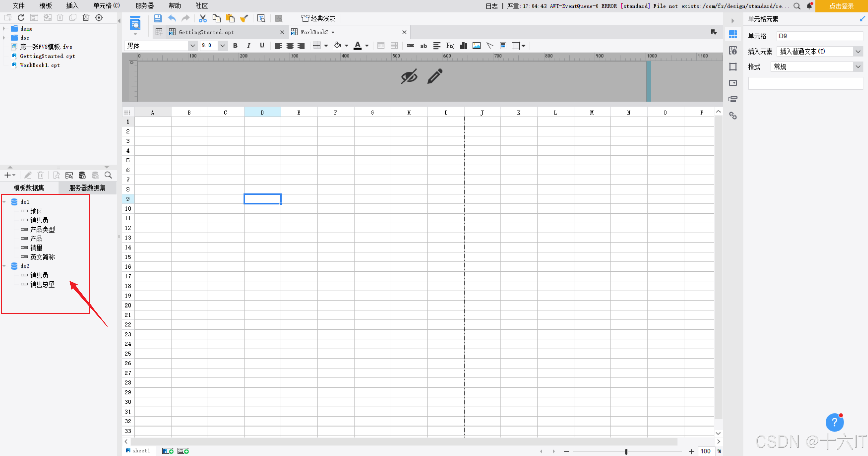The width and height of the screenshot is (868, 456).
Task: Click the Save template icon
Action: pos(158,18)
